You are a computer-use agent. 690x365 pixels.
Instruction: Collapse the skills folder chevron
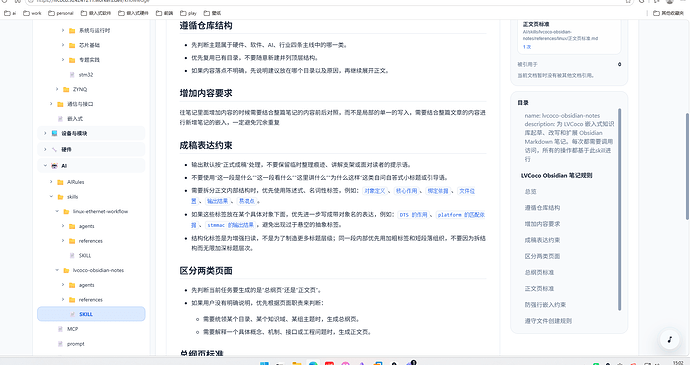pyautogui.click(x=51, y=197)
